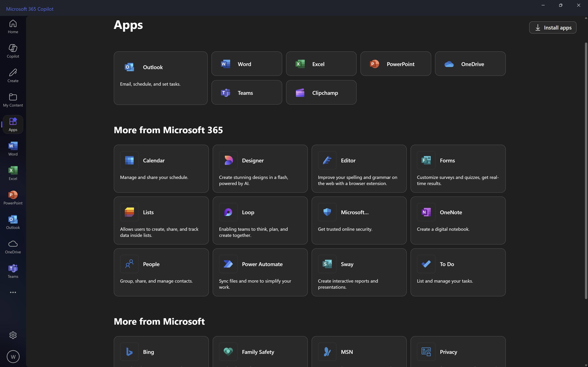The height and width of the screenshot is (367, 588).
Task: Open the To Do checkmark icon
Action: (426, 264)
